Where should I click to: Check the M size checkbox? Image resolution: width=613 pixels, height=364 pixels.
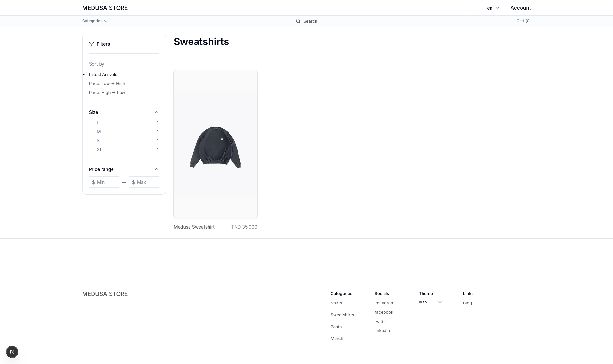click(x=92, y=131)
